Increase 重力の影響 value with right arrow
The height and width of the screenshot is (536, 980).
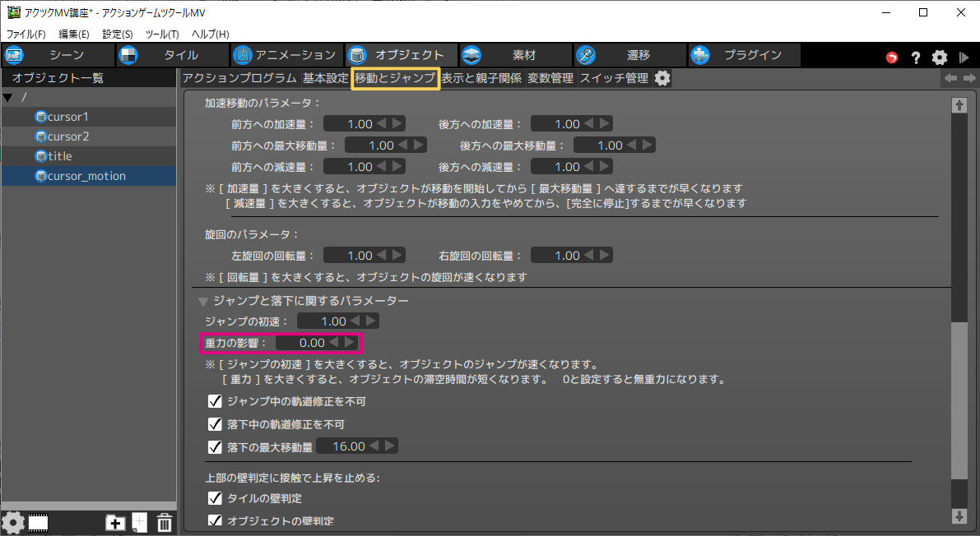click(351, 342)
